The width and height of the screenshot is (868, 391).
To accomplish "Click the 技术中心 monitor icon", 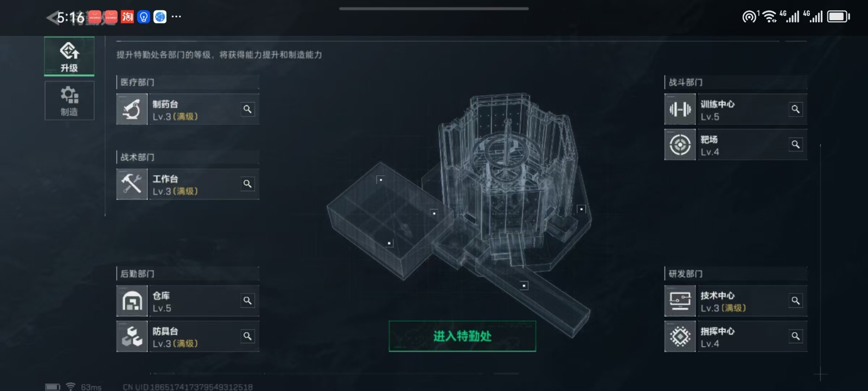I will (680, 301).
